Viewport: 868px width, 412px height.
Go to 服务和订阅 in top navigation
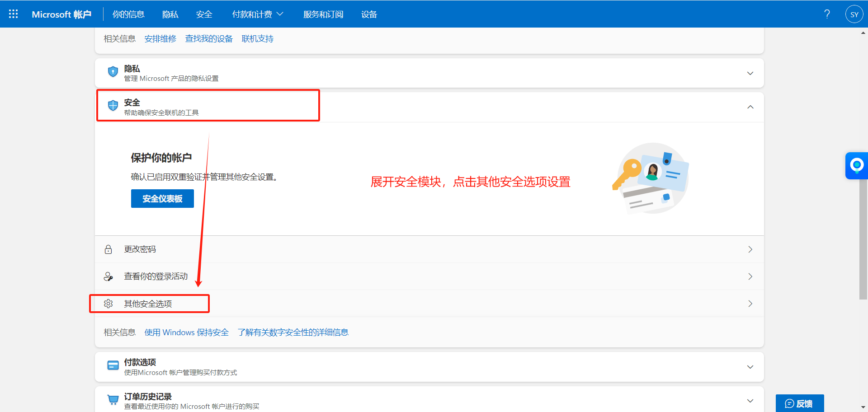coord(323,14)
